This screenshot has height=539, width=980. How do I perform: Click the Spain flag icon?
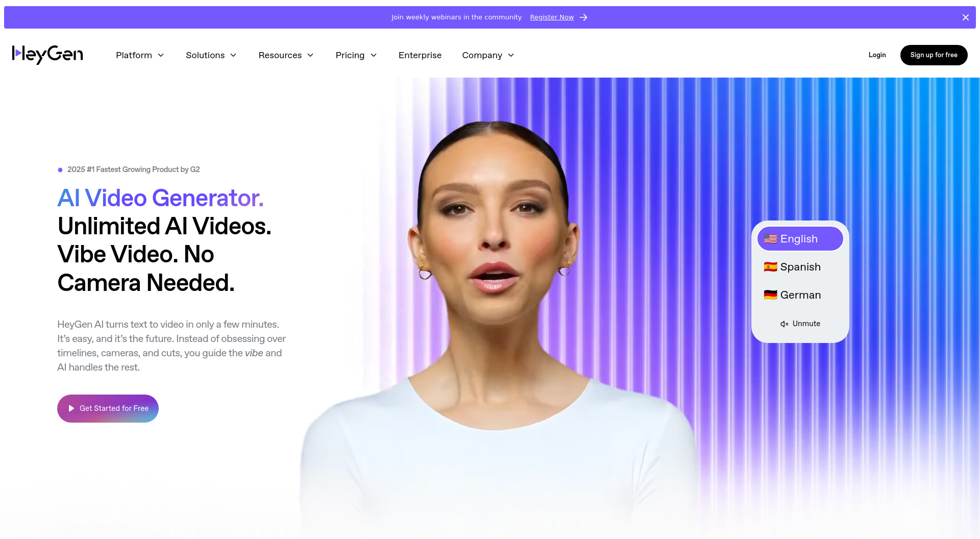click(770, 267)
